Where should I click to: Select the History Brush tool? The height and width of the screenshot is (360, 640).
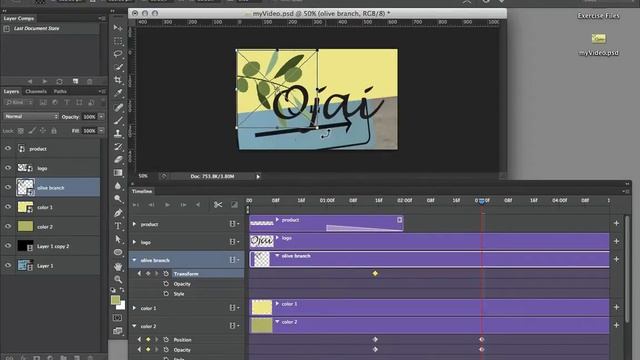[118, 146]
